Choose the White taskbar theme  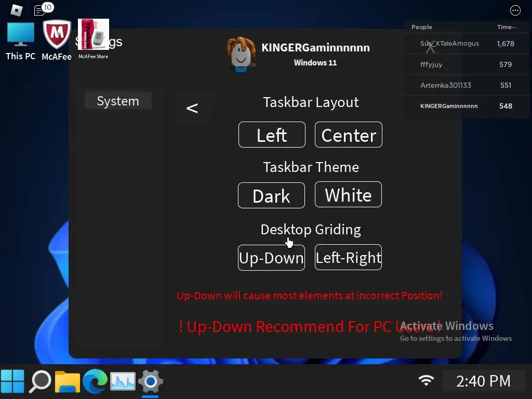click(348, 194)
